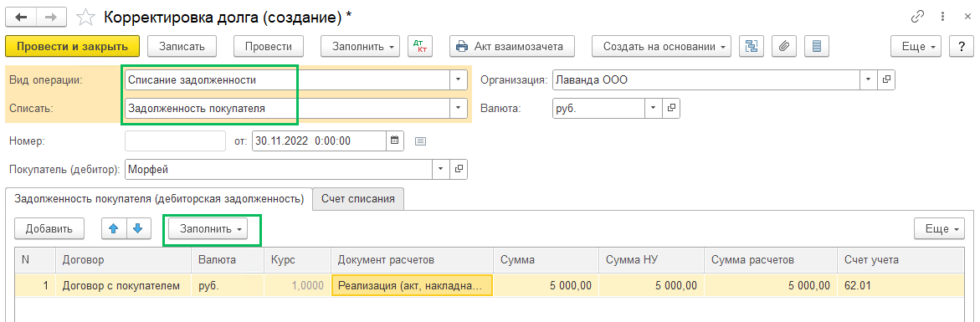The width and height of the screenshot is (980, 322).
Task: Select the Договор с покупателем cell
Action: point(124,286)
